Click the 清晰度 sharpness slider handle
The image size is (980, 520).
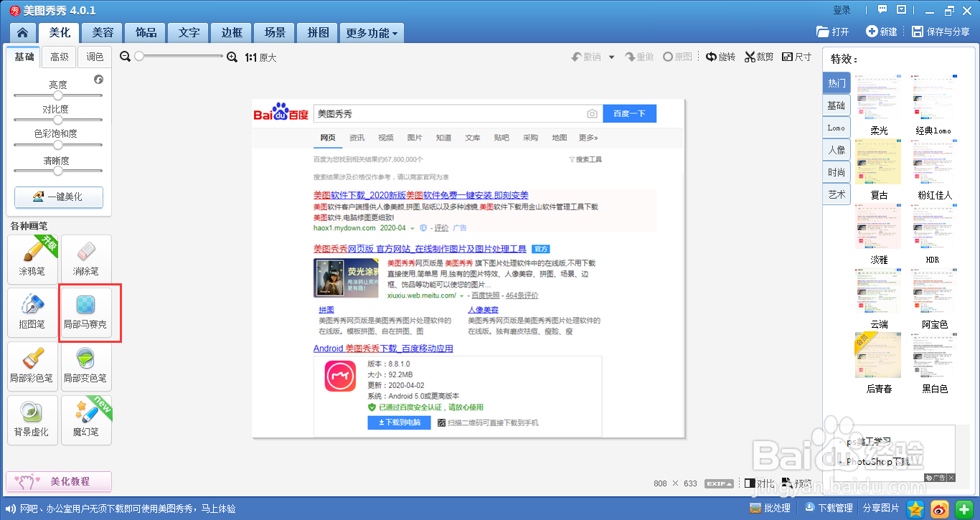(x=58, y=171)
